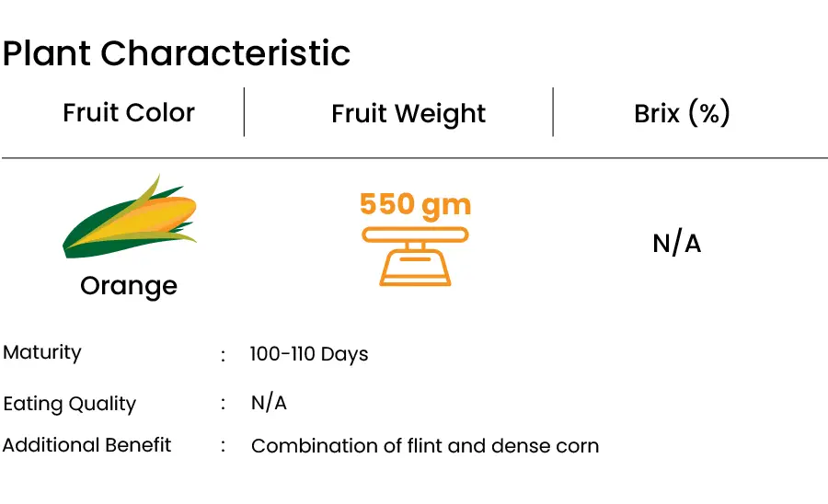Click the 550 gm weight value
Image resolution: width=828 pixels, height=504 pixels.
[x=415, y=203]
